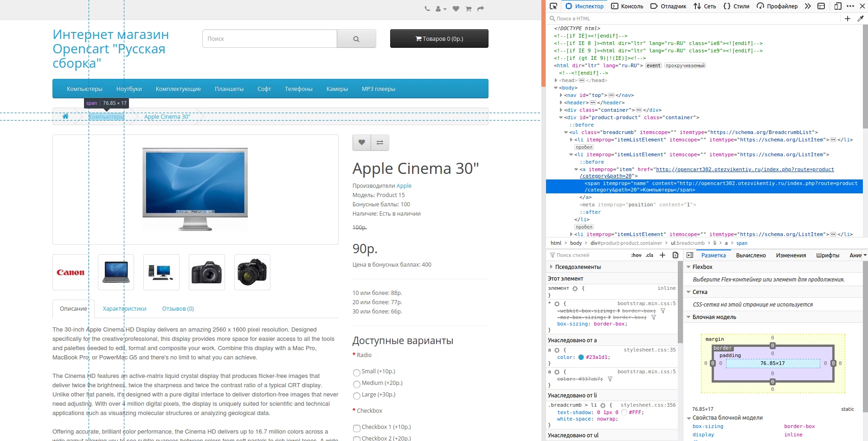Click filter icon beside color #337ab7
This screenshot has height=441, width=868.
tap(610, 379)
